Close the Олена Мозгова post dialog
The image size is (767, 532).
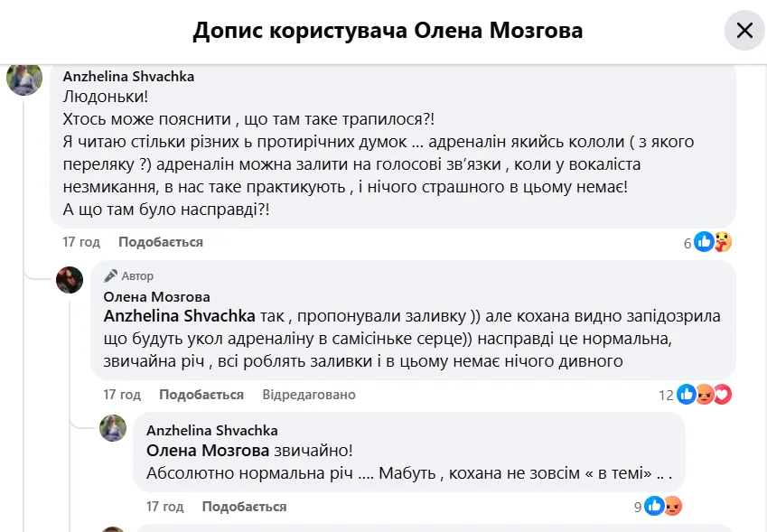point(744,31)
